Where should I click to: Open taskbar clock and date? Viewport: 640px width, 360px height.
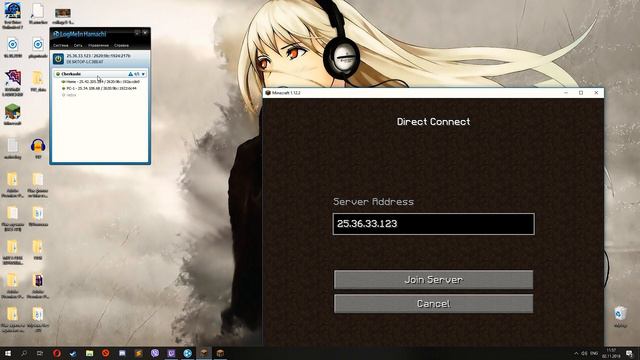(611, 353)
